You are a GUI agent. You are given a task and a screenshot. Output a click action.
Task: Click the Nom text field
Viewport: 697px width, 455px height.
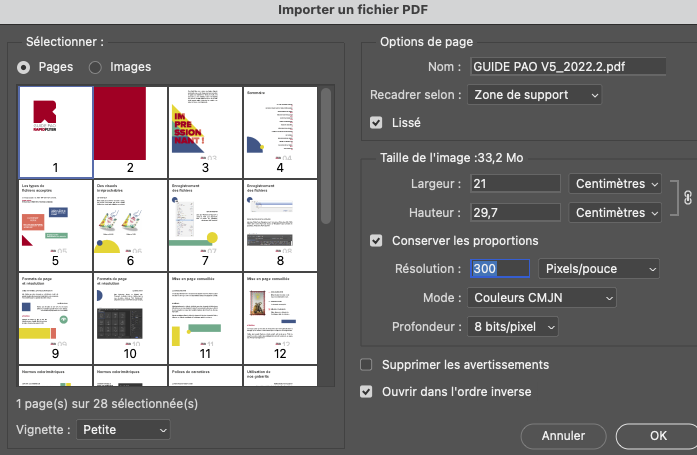[567, 67]
